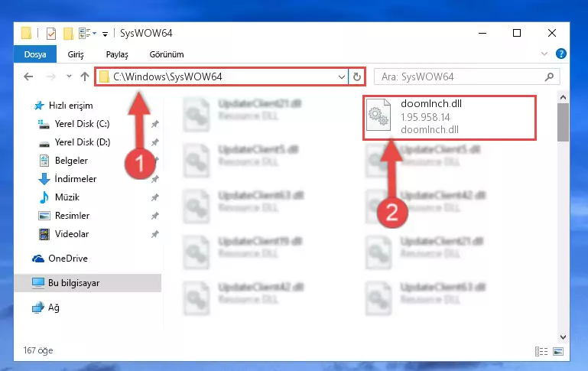Click the Properties icon in quick access toolbar
Screen dimensions: 588x371
coord(51,34)
